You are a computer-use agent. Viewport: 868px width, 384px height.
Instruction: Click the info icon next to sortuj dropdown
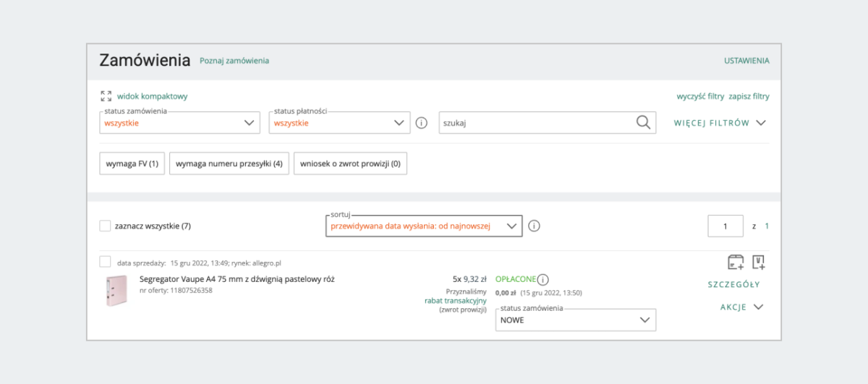[534, 226]
